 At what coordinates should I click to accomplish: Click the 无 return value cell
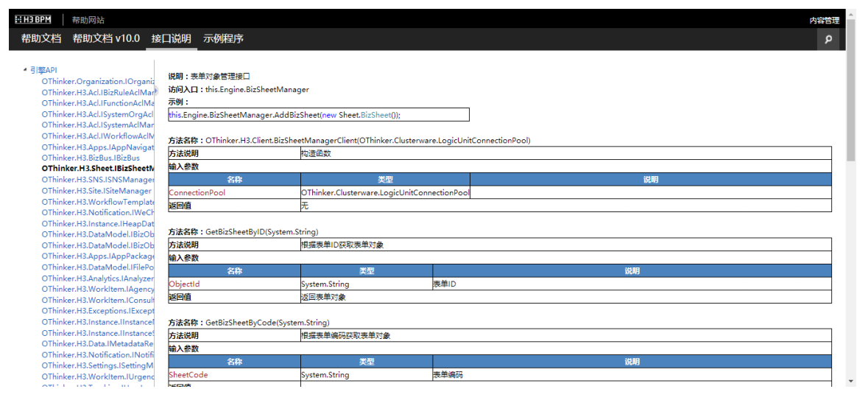[565, 206]
